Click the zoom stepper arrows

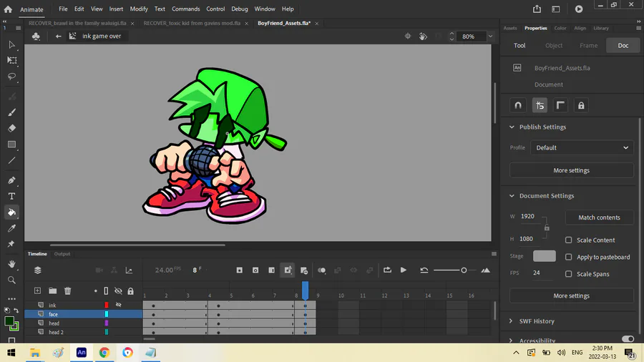coord(452,36)
